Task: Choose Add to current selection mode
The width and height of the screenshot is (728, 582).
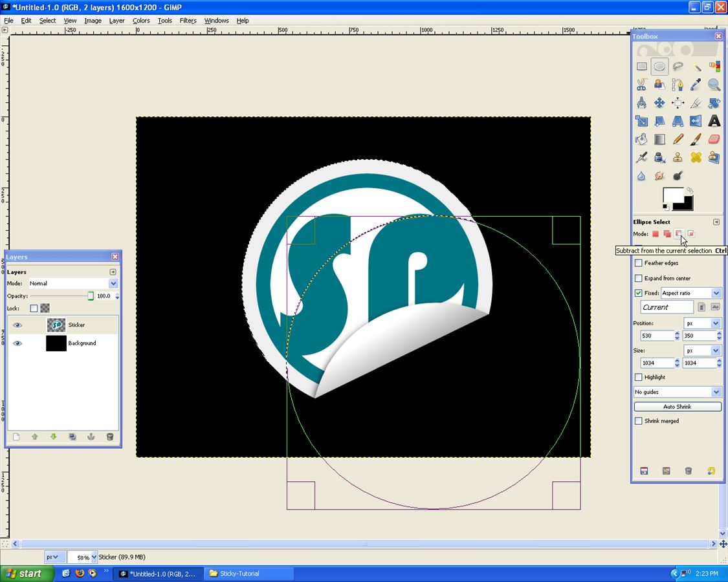Action: pos(667,234)
